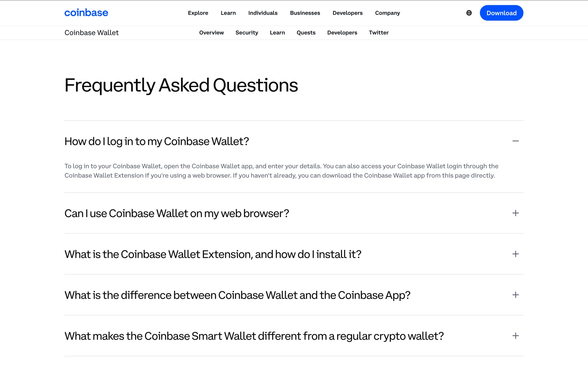
Task: Open the Explore menu
Action: pos(198,13)
